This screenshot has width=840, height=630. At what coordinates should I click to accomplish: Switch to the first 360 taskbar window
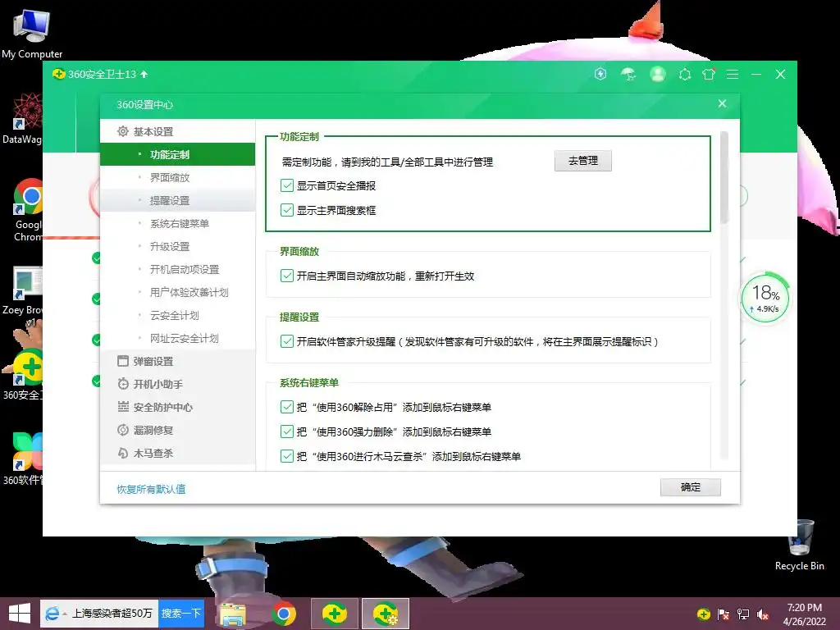(x=335, y=614)
